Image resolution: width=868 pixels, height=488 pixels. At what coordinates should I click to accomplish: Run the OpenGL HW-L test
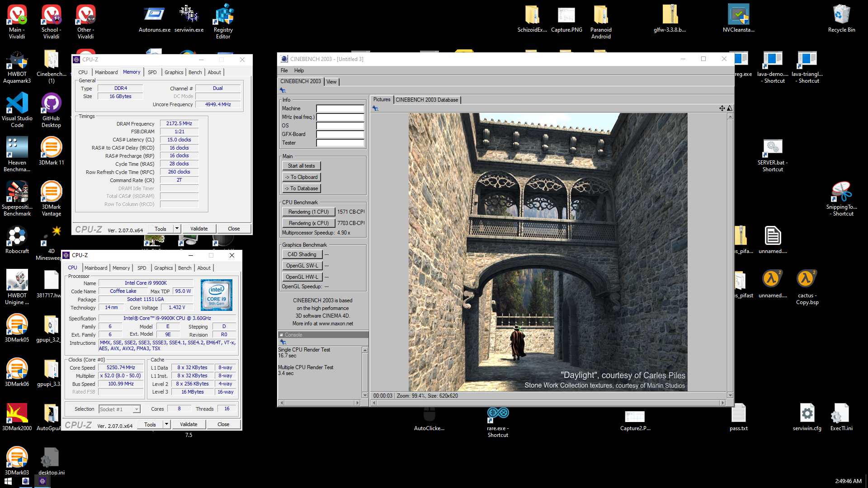302,277
